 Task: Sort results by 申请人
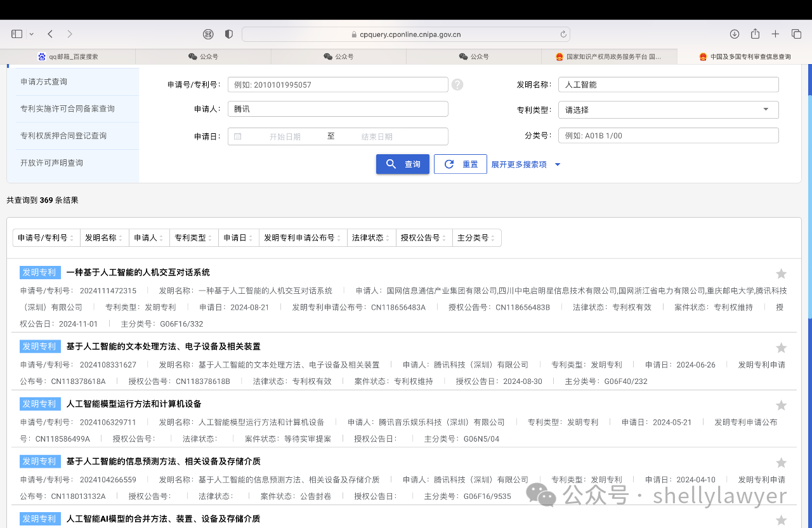(x=149, y=238)
